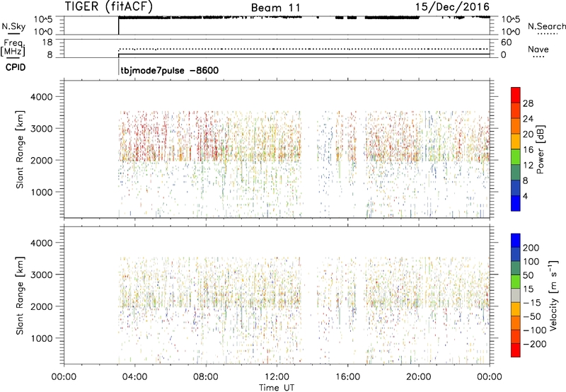This screenshot has width=566, height=392.
Task: Select the 'Velocity [m s-1]' colorbar title
Action: tap(553, 295)
